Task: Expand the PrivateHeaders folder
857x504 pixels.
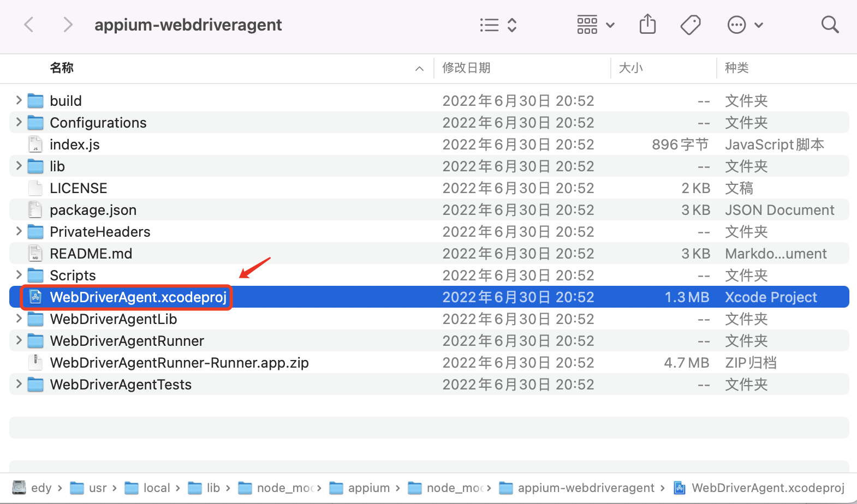Action: [x=19, y=231]
